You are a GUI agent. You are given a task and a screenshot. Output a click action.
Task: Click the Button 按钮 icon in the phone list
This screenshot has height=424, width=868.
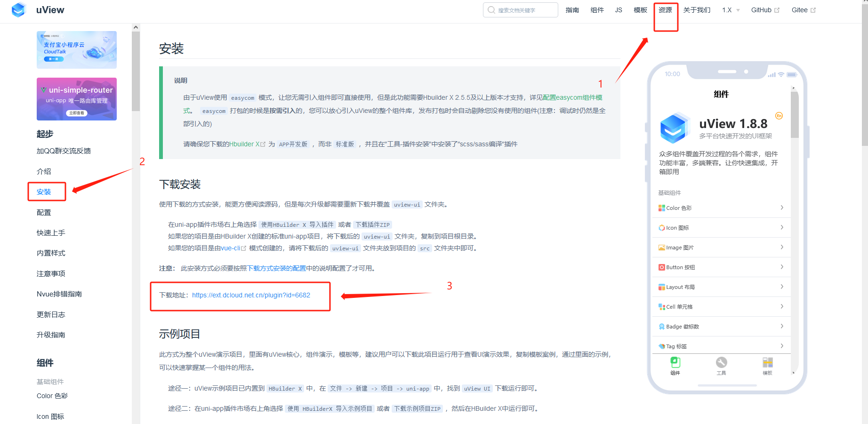click(x=662, y=267)
